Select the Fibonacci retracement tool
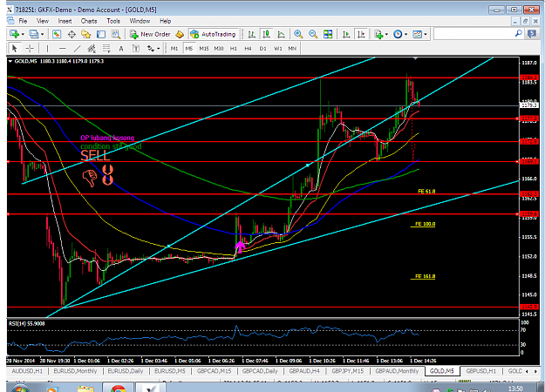Viewport: 545px width, 392px height. point(106,49)
